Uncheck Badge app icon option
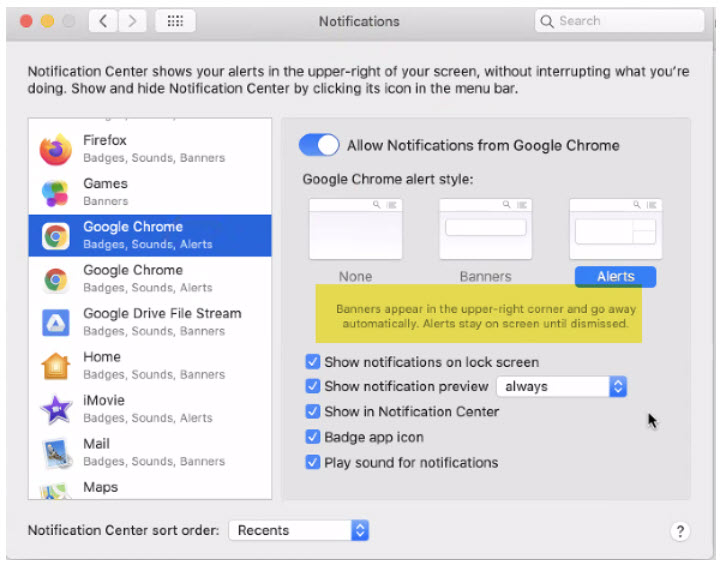Screen dimensions: 720x572 313,437
